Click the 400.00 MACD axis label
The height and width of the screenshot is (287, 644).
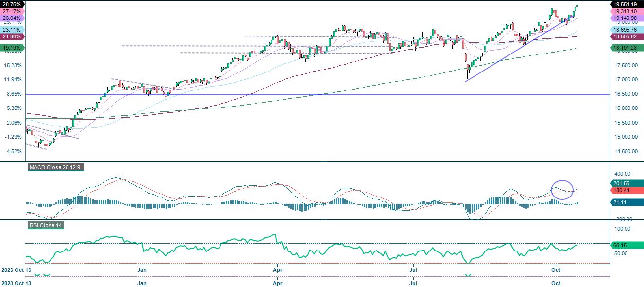tap(623, 173)
